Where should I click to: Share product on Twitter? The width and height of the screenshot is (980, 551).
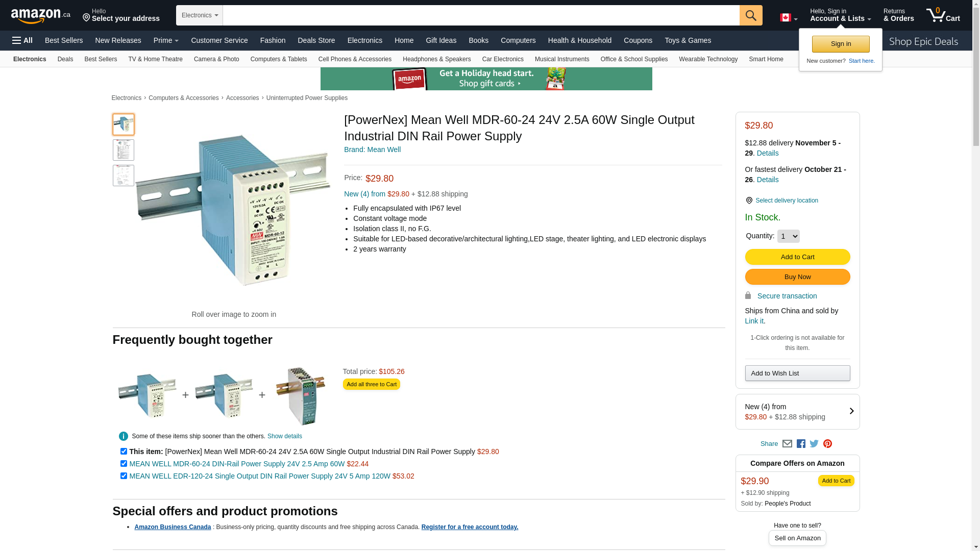(814, 444)
